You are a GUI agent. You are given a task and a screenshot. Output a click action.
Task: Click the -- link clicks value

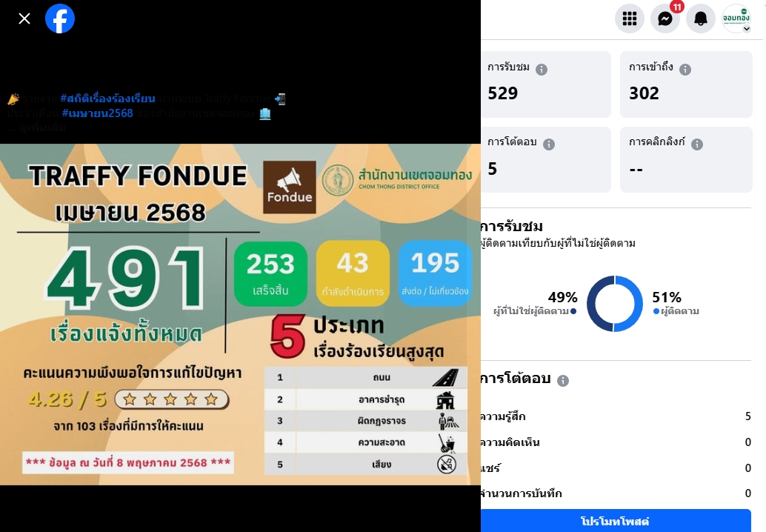[636, 170]
